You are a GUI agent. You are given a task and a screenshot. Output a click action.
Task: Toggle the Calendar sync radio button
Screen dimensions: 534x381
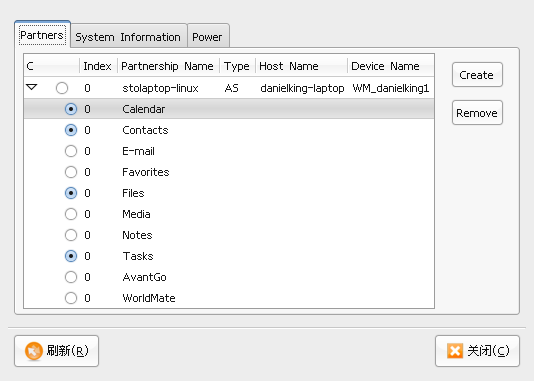71,109
